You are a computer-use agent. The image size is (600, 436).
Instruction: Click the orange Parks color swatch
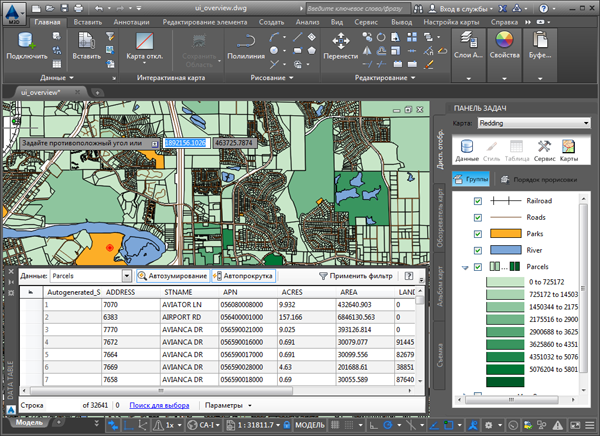pos(506,233)
